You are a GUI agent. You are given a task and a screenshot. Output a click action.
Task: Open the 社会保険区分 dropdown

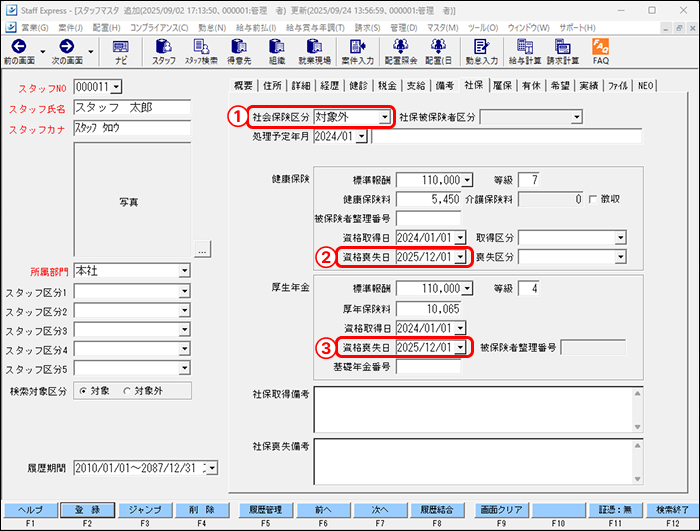[384, 117]
